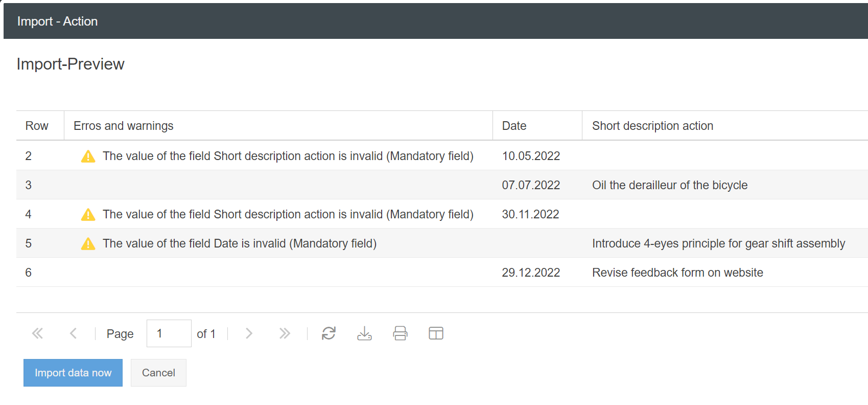
Task: Open the column layout settings icon
Action: (436, 333)
